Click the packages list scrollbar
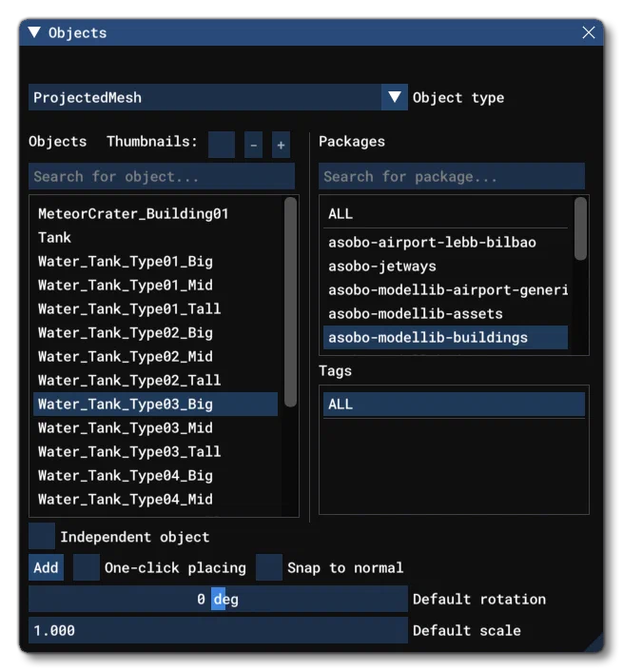The width and height of the screenshot is (623, 672). [580, 228]
